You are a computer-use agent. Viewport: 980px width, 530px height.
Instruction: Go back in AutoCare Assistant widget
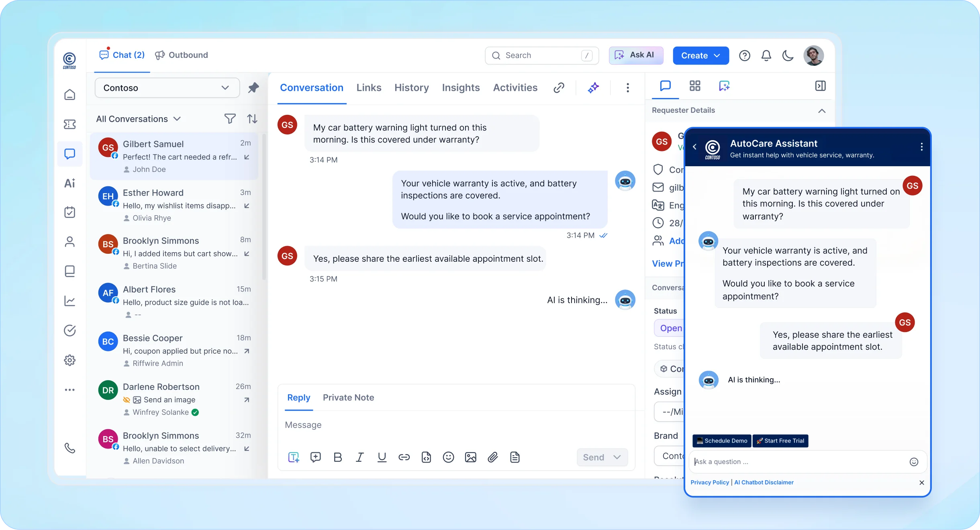pyautogui.click(x=695, y=147)
